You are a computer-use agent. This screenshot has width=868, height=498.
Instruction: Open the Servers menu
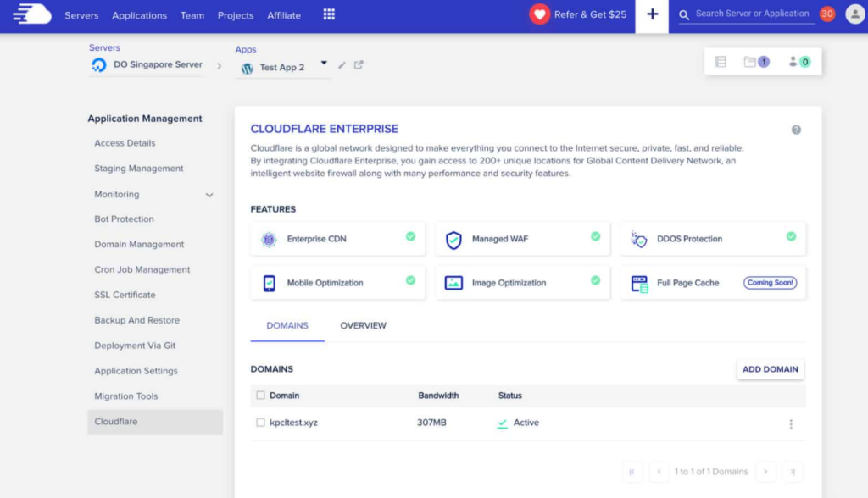coord(81,15)
